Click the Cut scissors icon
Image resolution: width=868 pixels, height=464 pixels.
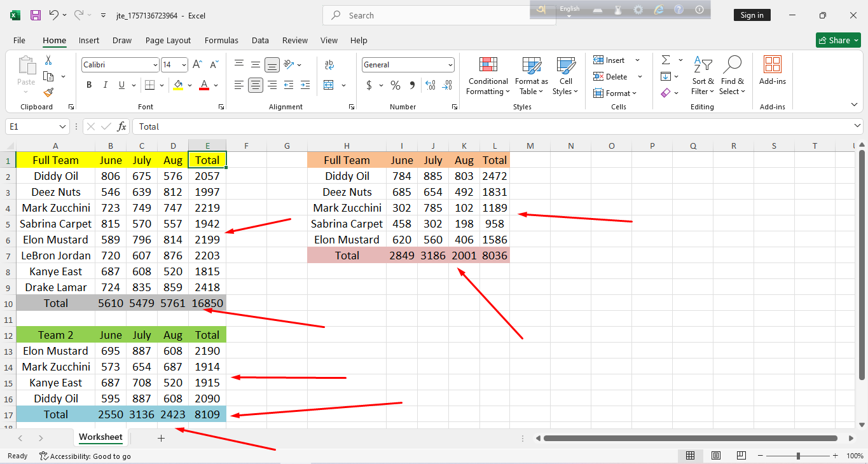[x=48, y=60]
